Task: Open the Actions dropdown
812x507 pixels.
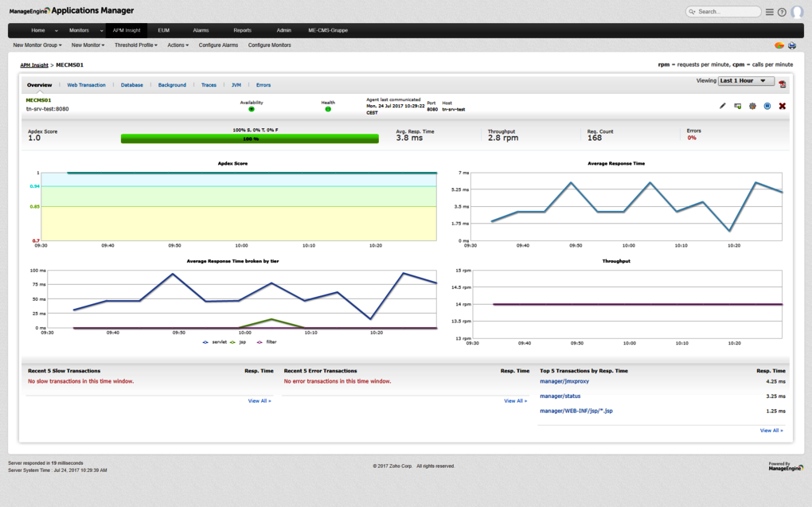Action: coord(178,45)
